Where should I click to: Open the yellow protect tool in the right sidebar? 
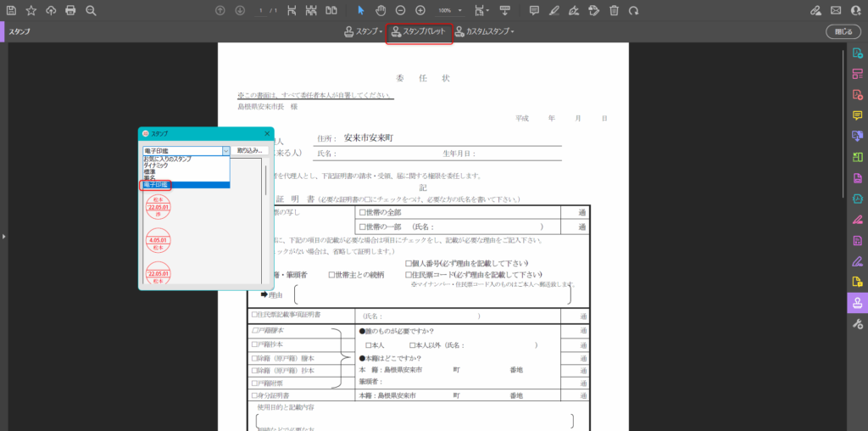pos(858,282)
